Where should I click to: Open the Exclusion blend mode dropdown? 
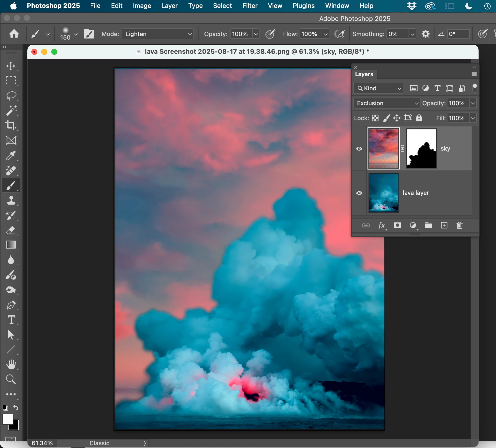point(387,103)
